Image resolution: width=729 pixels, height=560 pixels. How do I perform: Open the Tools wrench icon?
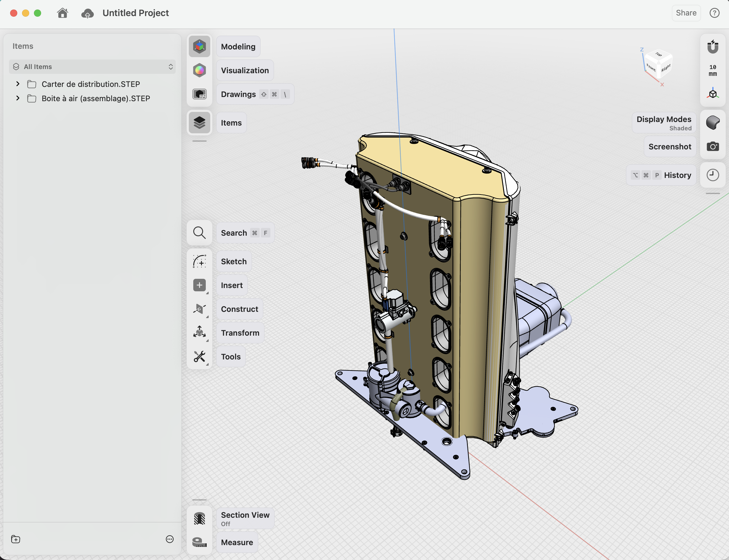coord(199,356)
